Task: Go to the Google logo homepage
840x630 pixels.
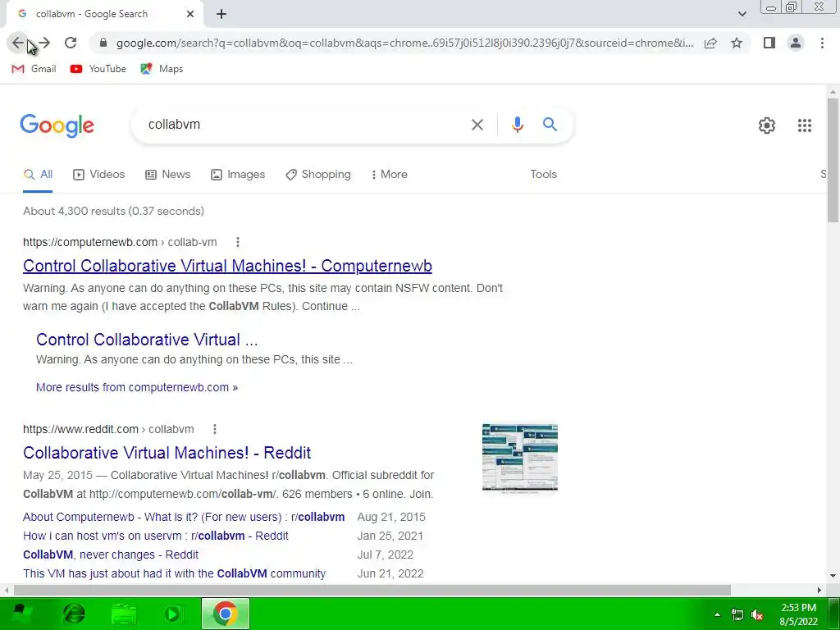Action: click(x=57, y=126)
